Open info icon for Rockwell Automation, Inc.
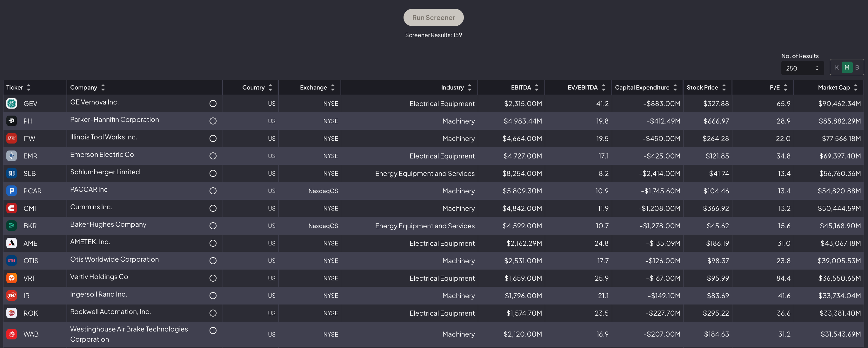 [213, 313]
